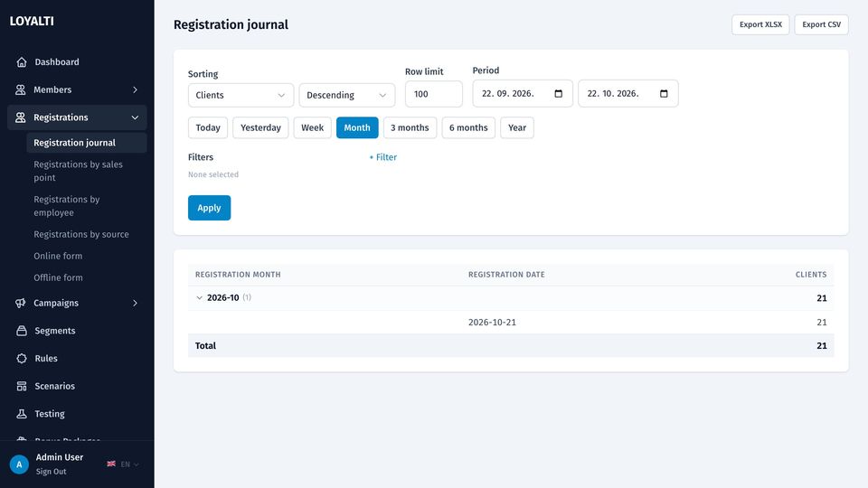Click the Rules icon in sidebar
868x488 pixels.
[x=22, y=358]
